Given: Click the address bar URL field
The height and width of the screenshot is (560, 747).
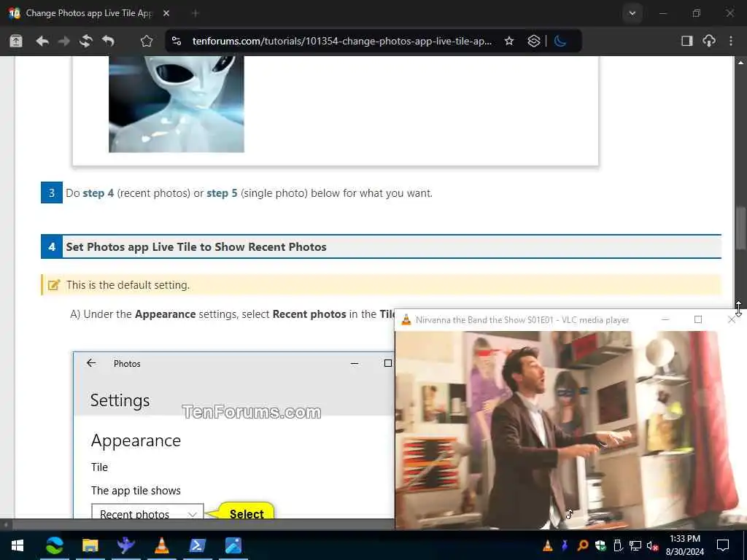Looking at the screenshot, I should point(341,42).
